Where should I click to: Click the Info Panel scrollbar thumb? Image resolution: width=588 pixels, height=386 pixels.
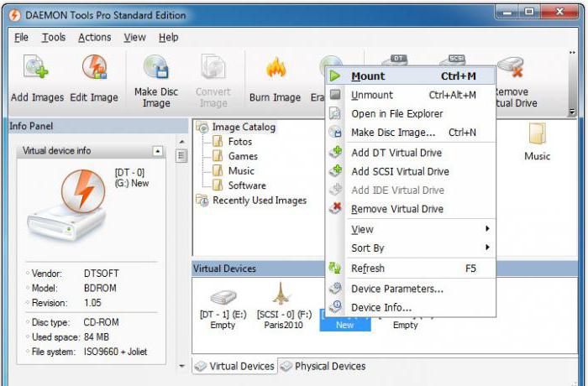[x=181, y=155]
